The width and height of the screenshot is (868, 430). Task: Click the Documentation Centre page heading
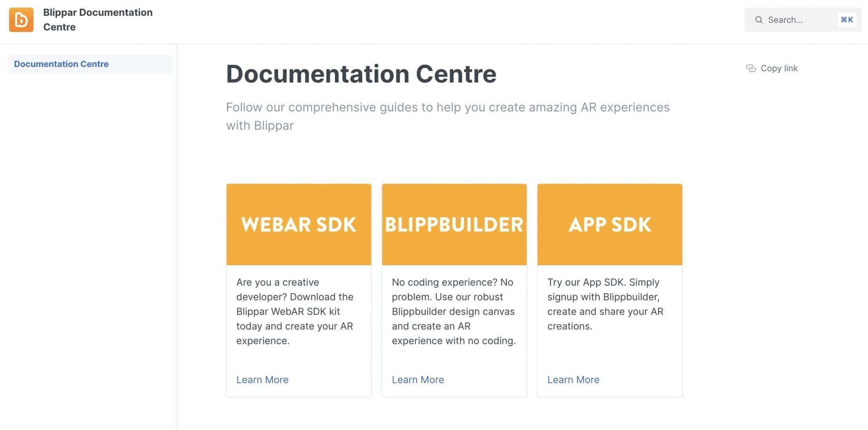pyautogui.click(x=361, y=74)
